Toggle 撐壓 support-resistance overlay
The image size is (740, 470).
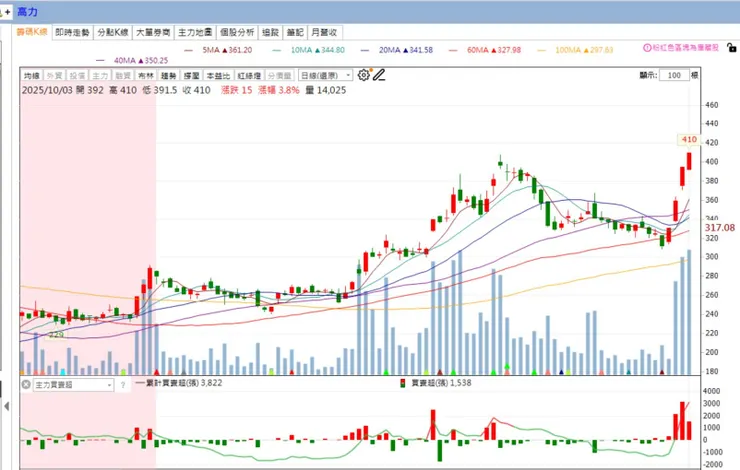coord(191,76)
